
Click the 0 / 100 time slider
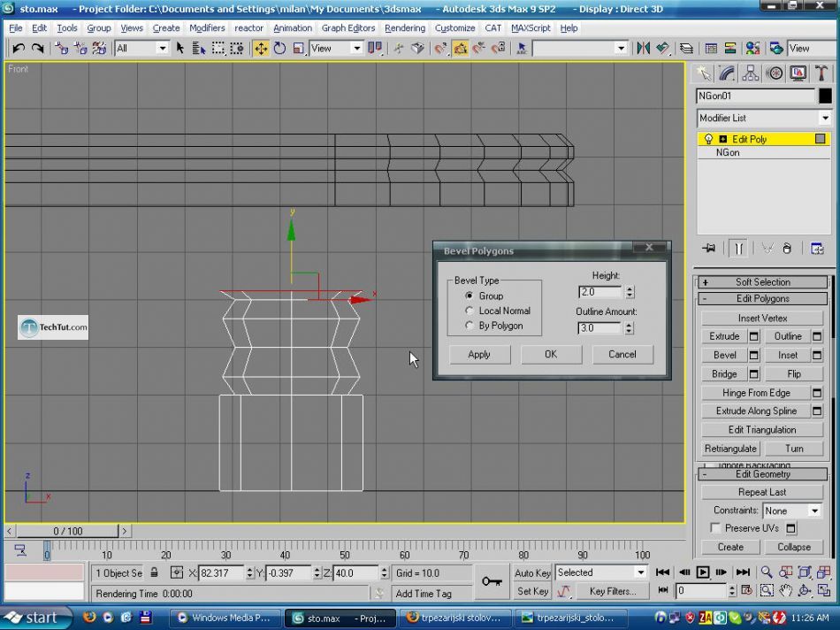(x=67, y=531)
